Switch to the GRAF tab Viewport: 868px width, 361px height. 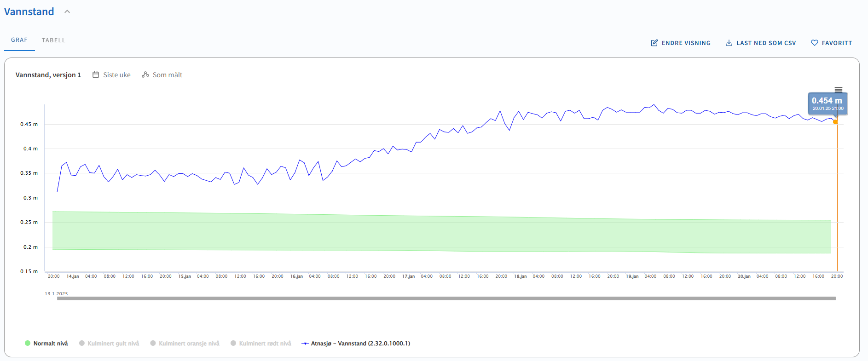click(x=19, y=40)
